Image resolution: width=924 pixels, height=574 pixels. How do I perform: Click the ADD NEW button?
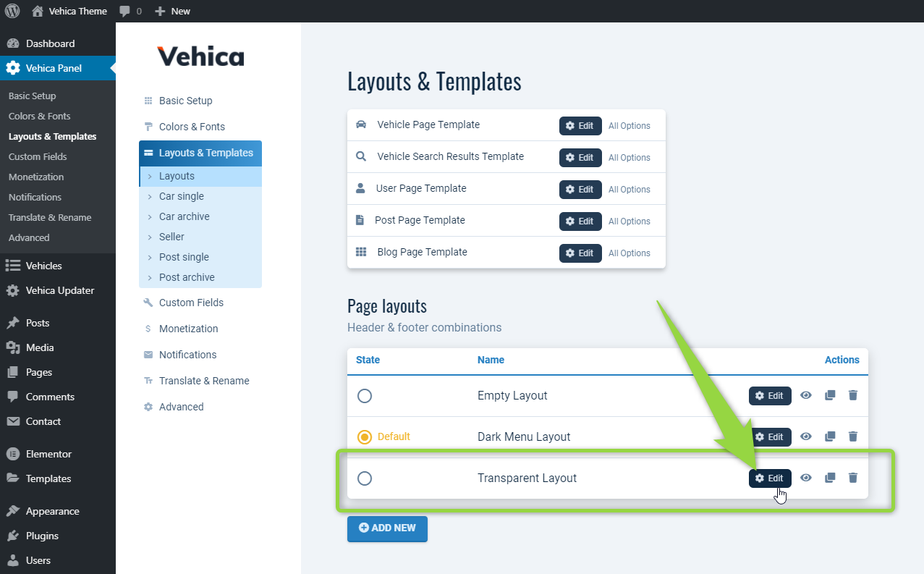coord(387,528)
